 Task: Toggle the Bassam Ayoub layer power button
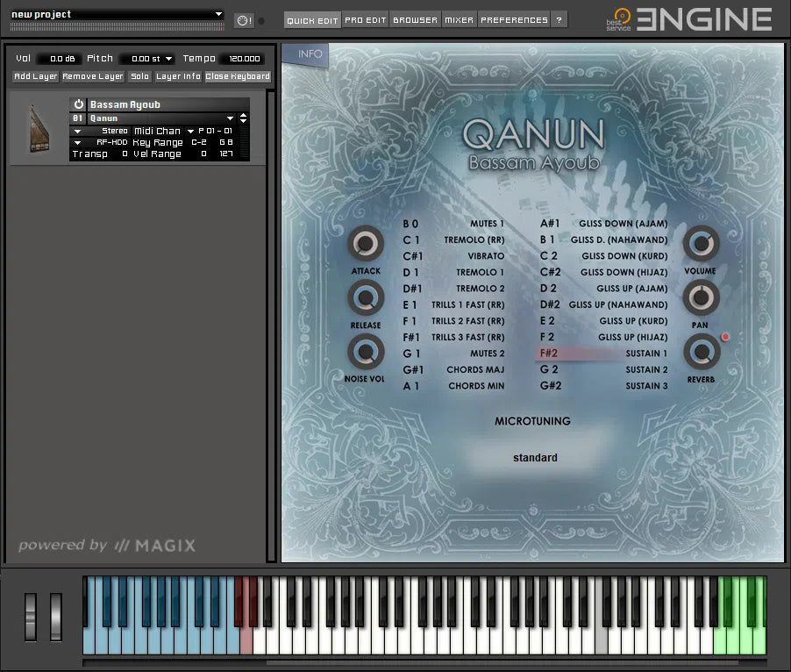click(78, 104)
